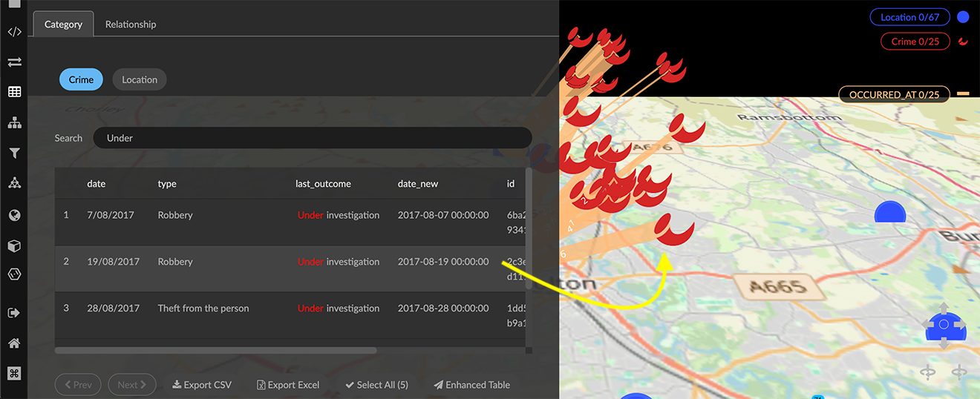Select the Location category pill
Image resolution: width=980 pixels, height=399 pixels.
[x=140, y=79]
